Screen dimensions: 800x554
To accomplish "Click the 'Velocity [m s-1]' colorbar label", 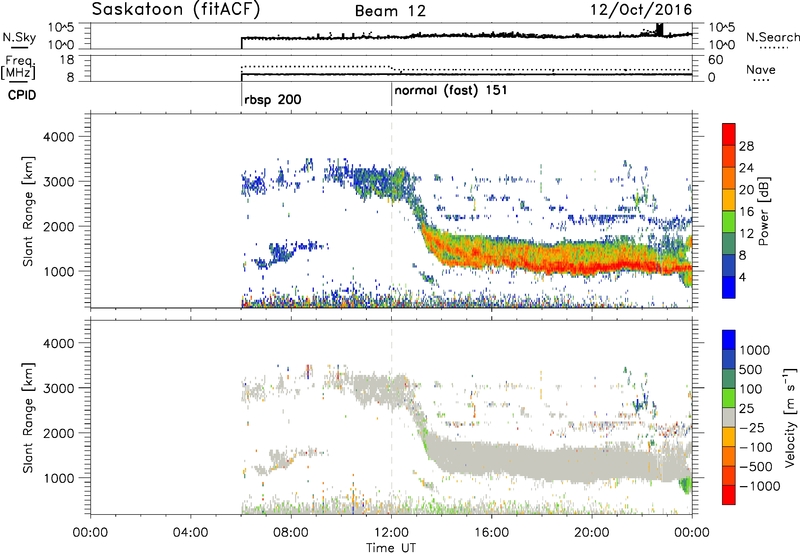I will pyautogui.click(x=790, y=416).
